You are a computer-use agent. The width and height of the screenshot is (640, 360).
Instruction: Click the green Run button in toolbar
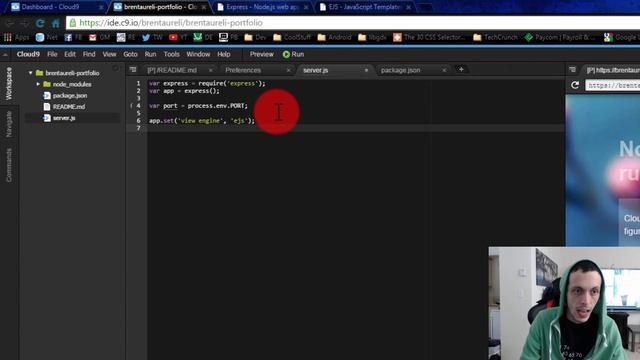coord(293,54)
